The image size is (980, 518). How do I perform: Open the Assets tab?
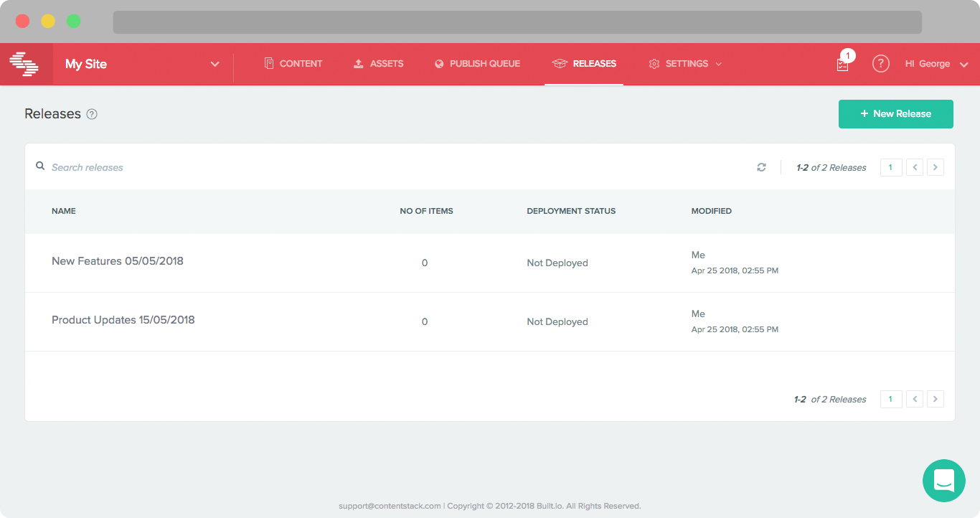[378, 64]
